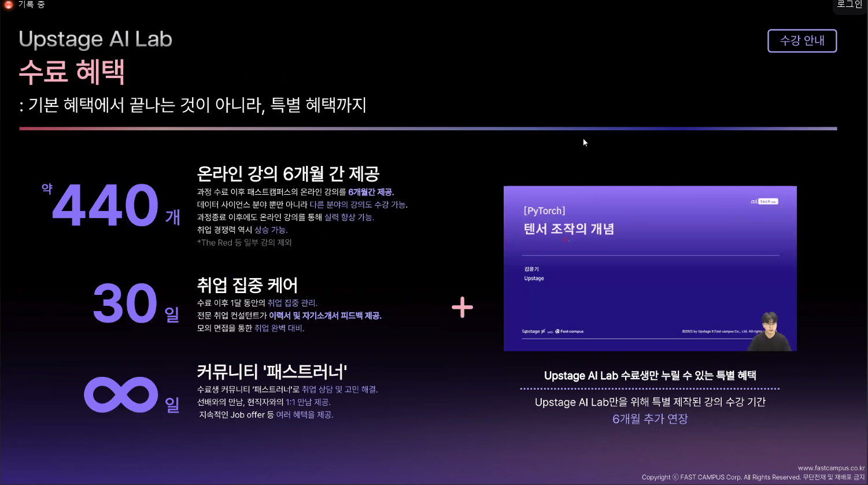
Task: Click the 6개월간 제공 highlighted text
Action: point(371,192)
